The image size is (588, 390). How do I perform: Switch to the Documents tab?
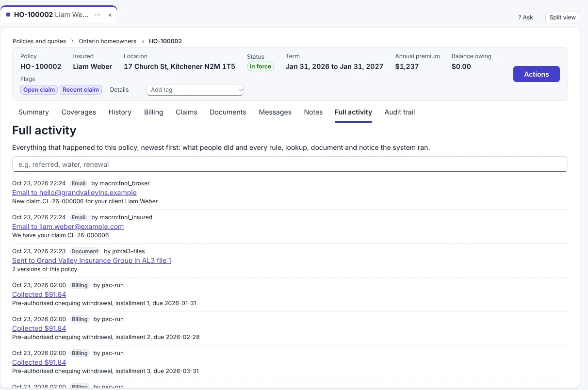point(228,112)
